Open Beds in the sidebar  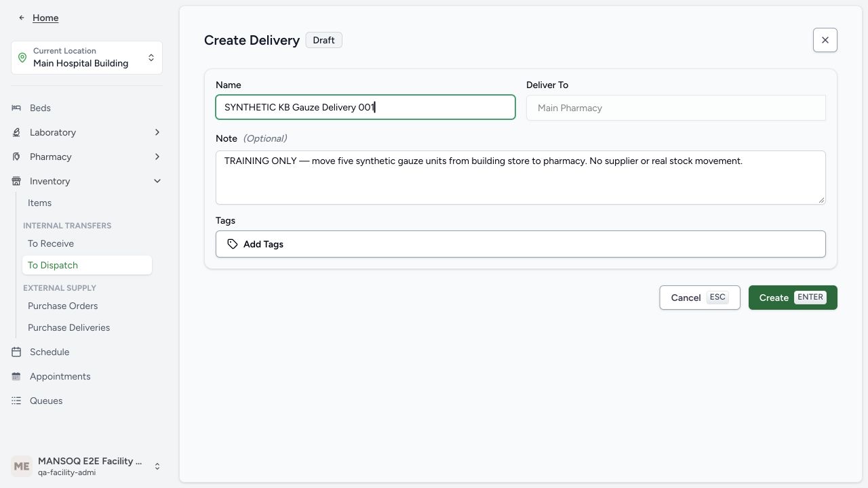point(40,108)
